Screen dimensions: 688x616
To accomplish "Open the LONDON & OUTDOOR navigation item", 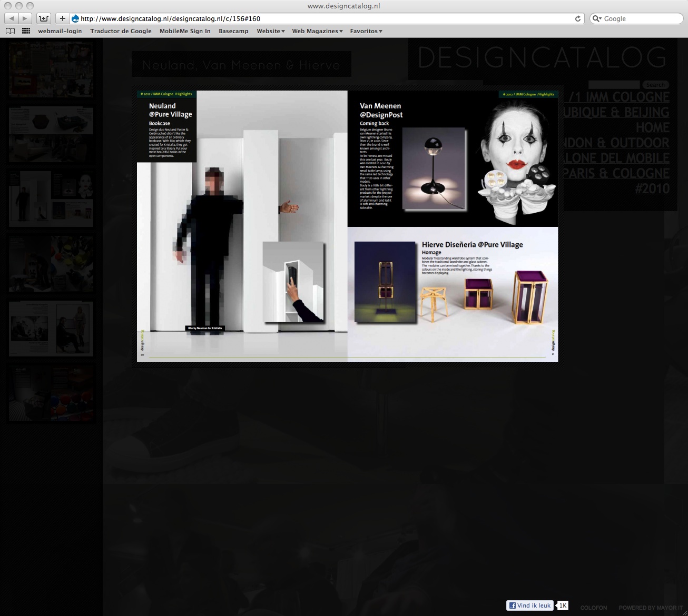I will pos(616,143).
